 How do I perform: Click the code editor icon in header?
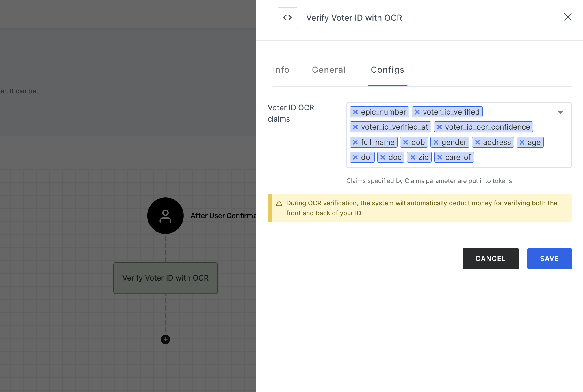pos(287,18)
